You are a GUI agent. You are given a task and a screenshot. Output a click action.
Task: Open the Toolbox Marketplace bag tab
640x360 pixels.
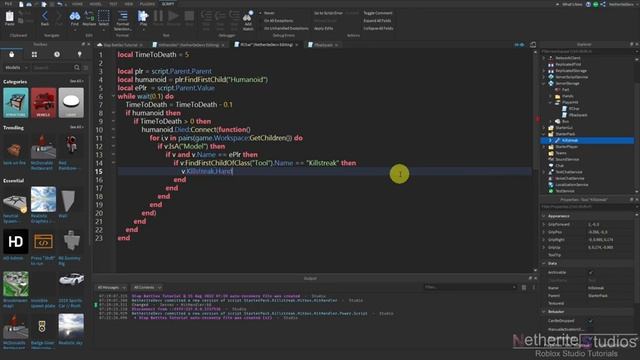coord(11,54)
